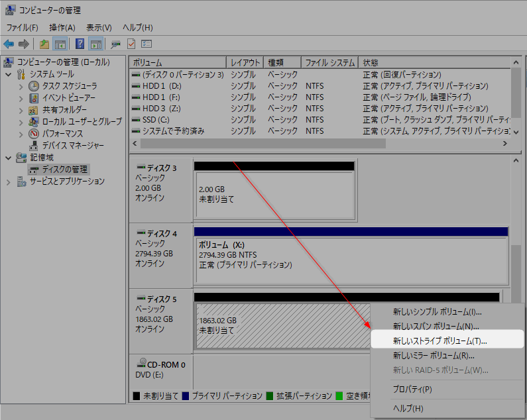Toggle the Show/Hide Action Pane icon

pyautogui.click(x=95, y=44)
